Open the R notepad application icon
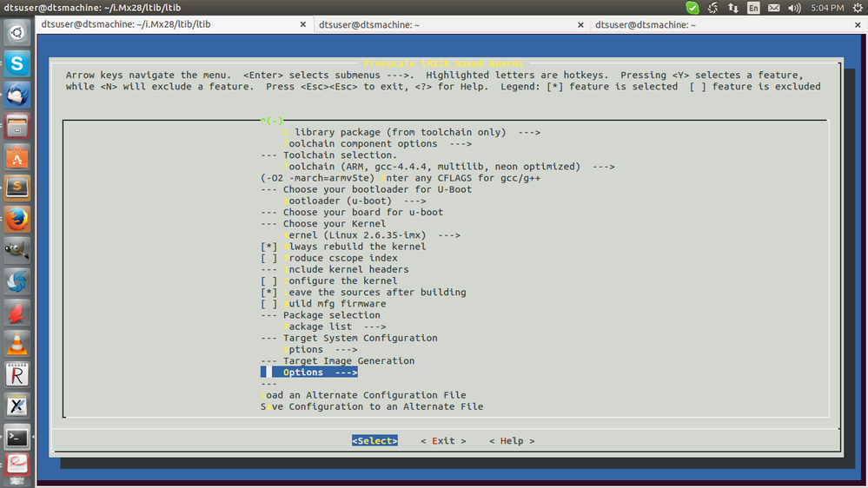Image resolution: width=868 pixels, height=488 pixels. (x=17, y=375)
